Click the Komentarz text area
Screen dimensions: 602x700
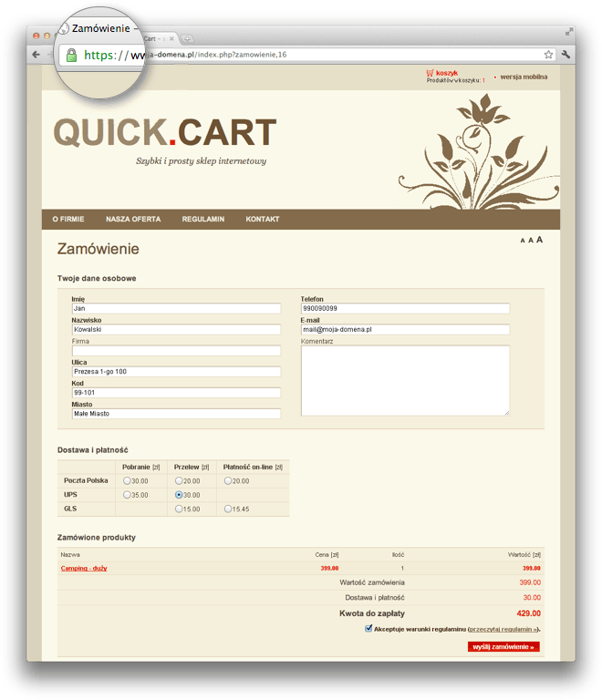[405, 380]
